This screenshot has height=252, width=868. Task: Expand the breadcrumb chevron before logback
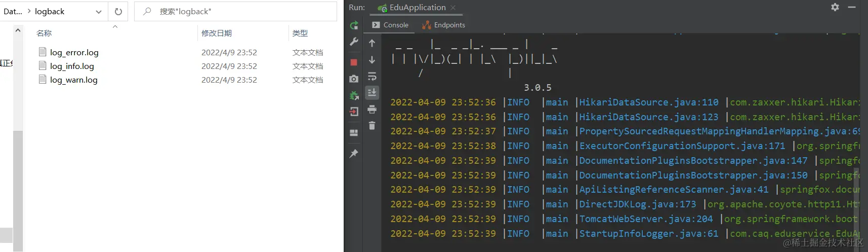29,11
